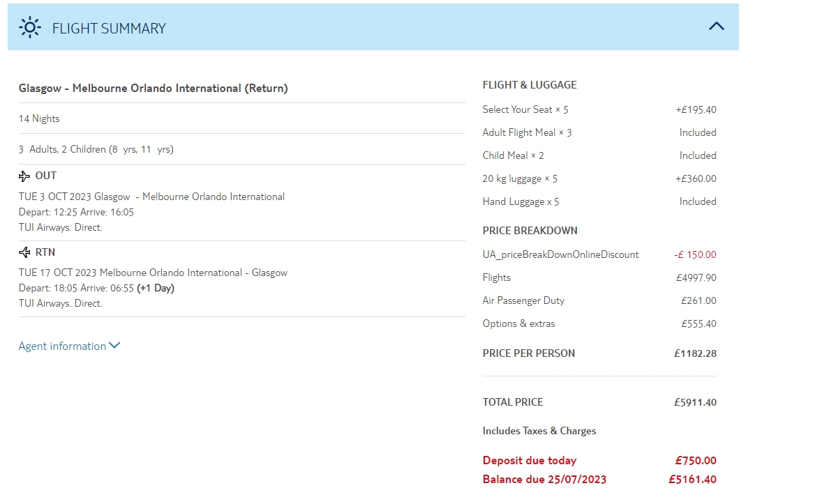Viewport: 815px width, 504px height.
Task: Click the Total Price amount £5911.40
Action: [695, 402]
